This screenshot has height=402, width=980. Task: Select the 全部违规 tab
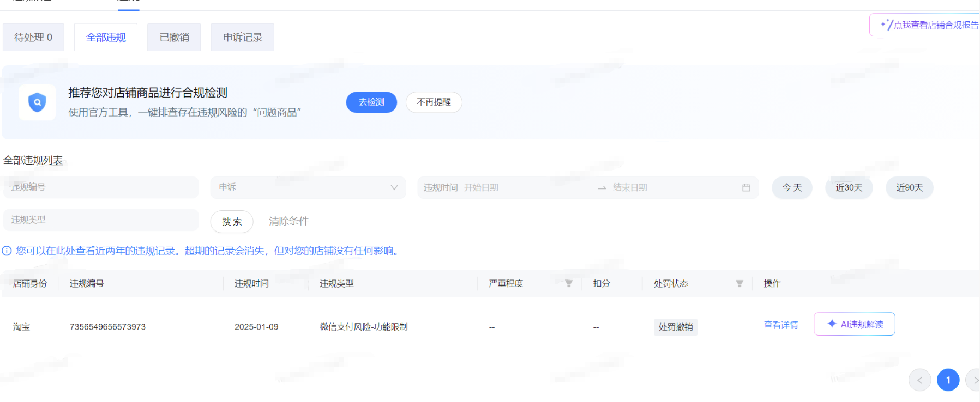[106, 38]
